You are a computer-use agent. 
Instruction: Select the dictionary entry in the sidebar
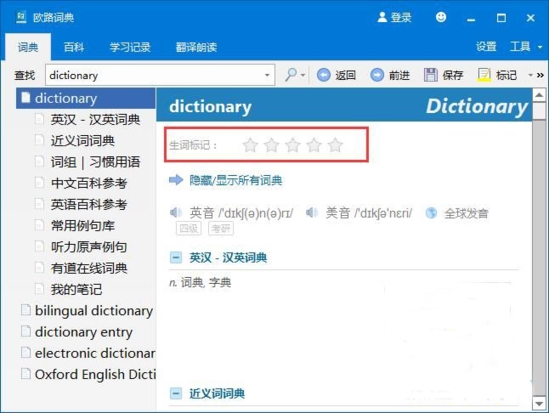coord(86,98)
